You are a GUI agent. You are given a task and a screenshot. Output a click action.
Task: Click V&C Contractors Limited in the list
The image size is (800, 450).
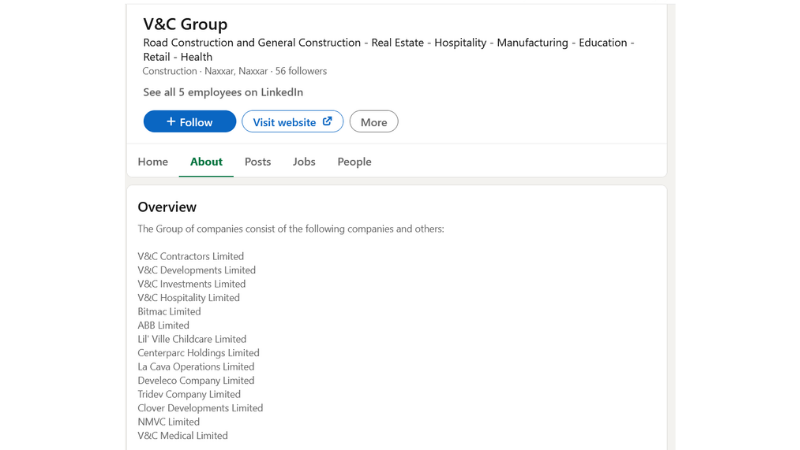[190, 256]
